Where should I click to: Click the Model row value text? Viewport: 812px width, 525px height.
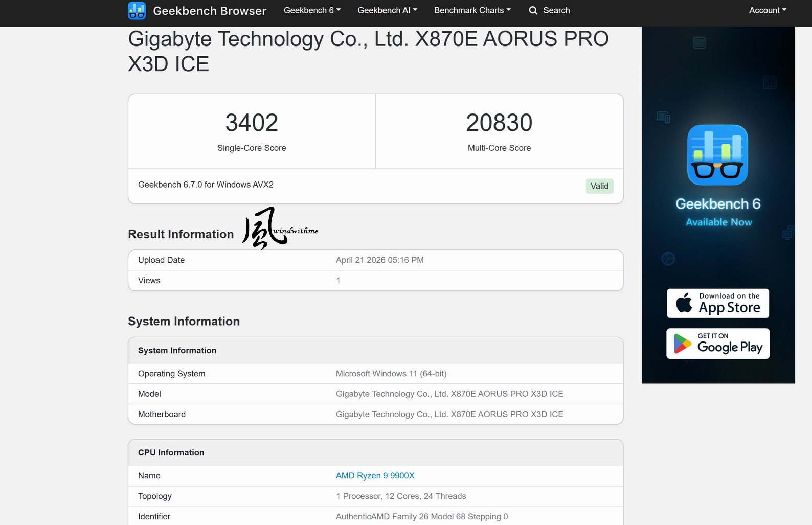tap(449, 394)
